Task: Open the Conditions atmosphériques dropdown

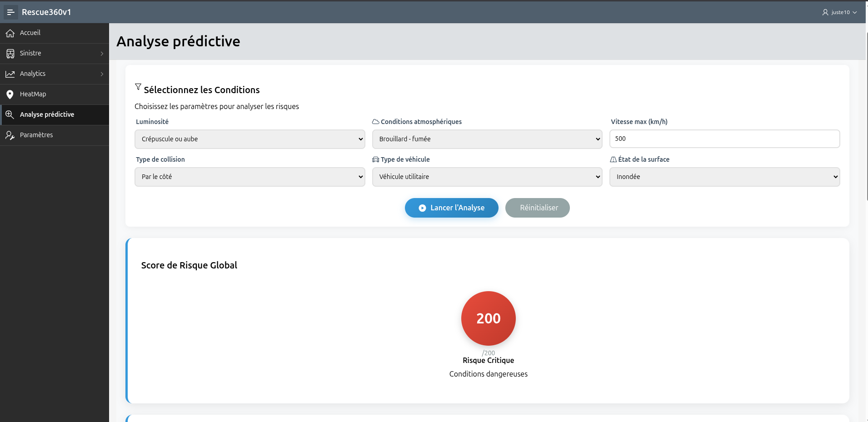Action: (x=487, y=139)
